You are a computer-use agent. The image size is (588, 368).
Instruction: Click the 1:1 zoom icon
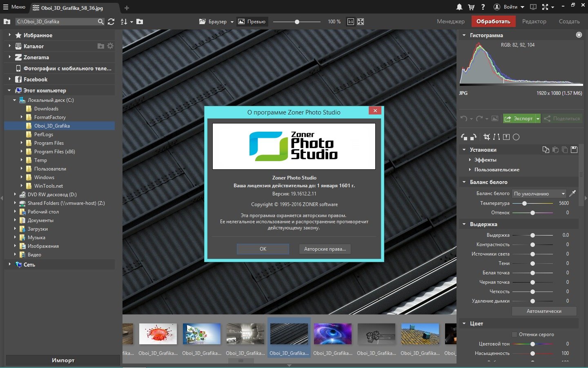pyautogui.click(x=350, y=22)
